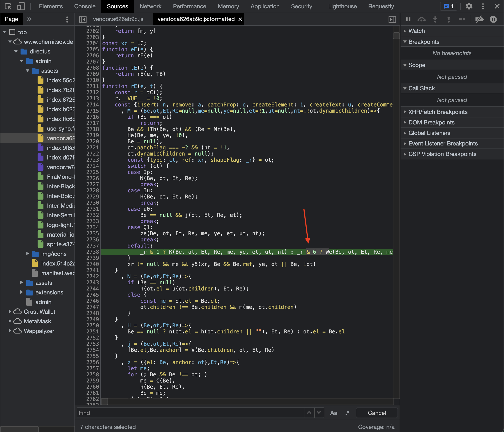
Task: Click the Find input field
Action: point(190,413)
